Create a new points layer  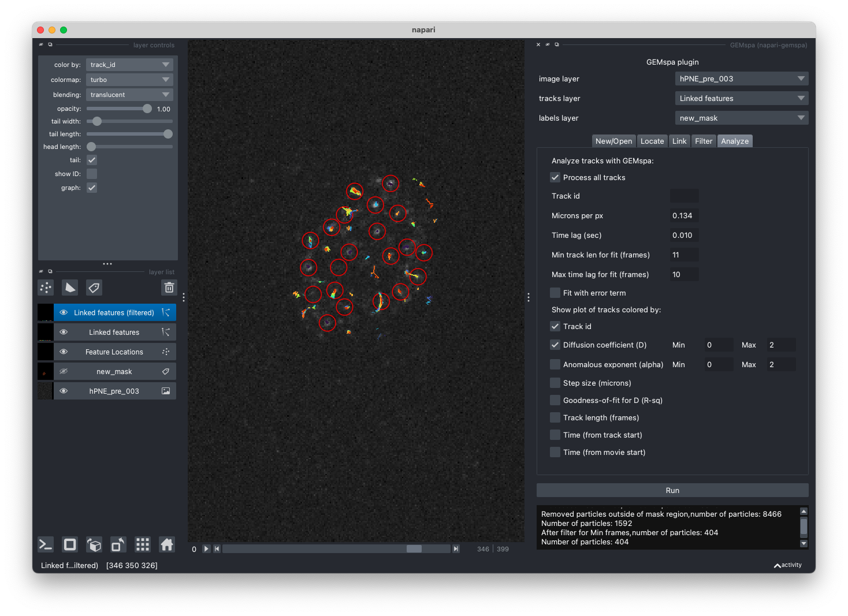[x=46, y=288]
